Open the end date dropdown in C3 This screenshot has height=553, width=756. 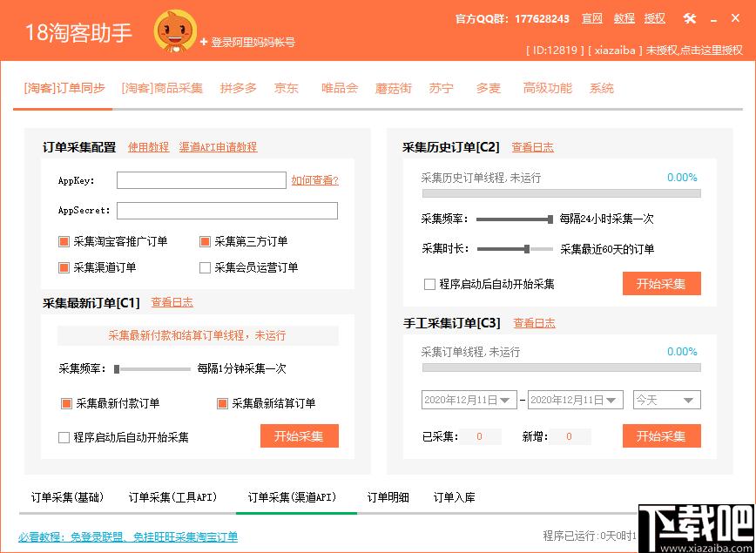point(611,401)
